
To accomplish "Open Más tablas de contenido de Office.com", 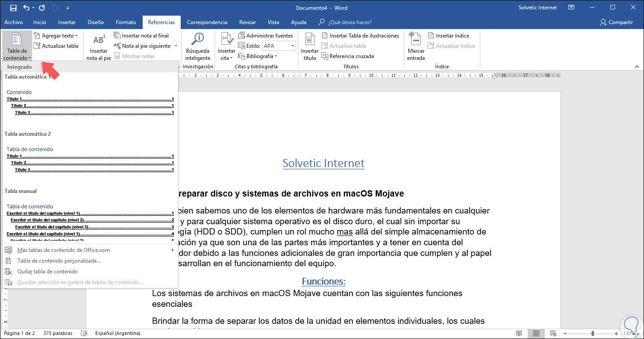I will pos(90,250).
